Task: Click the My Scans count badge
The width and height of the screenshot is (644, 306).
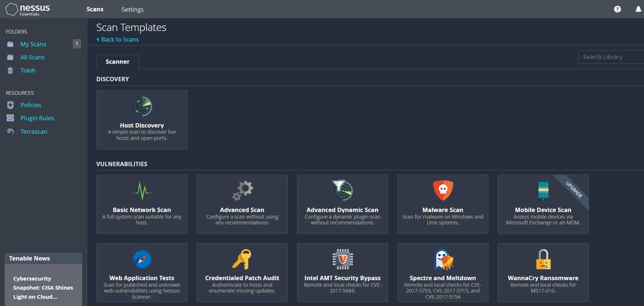Action: 77,44
